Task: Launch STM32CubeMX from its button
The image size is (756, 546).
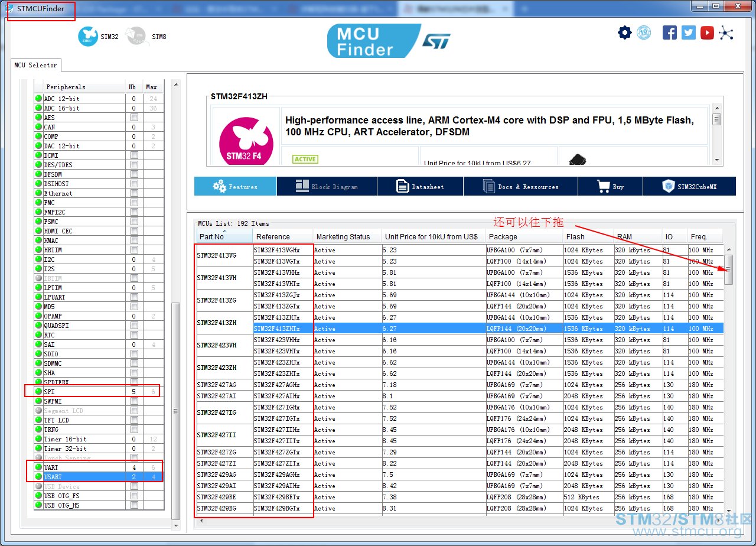Action: coord(689,186)
